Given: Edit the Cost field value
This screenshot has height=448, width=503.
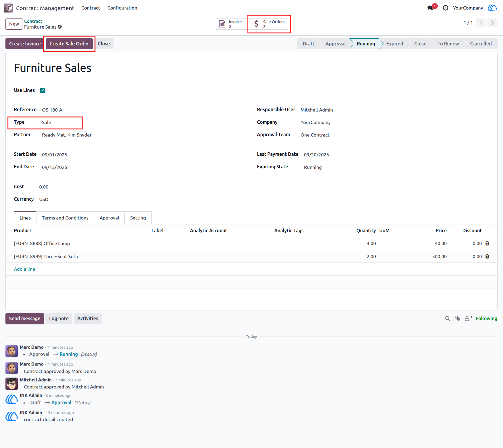Looking at the screenshot, I should click(44, 187).
